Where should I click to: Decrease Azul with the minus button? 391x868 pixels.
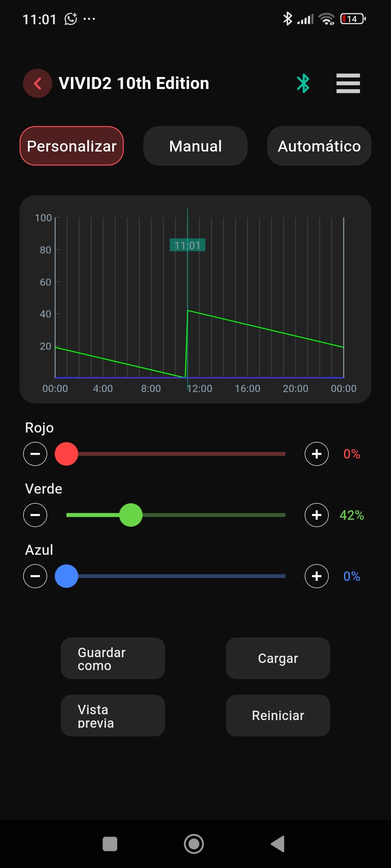(35, 576)
